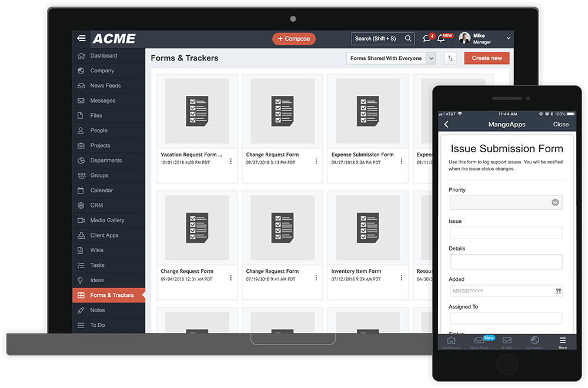Open the To Do list icon
This screenshot has width=588, height=388.
(x=81, y=326)
